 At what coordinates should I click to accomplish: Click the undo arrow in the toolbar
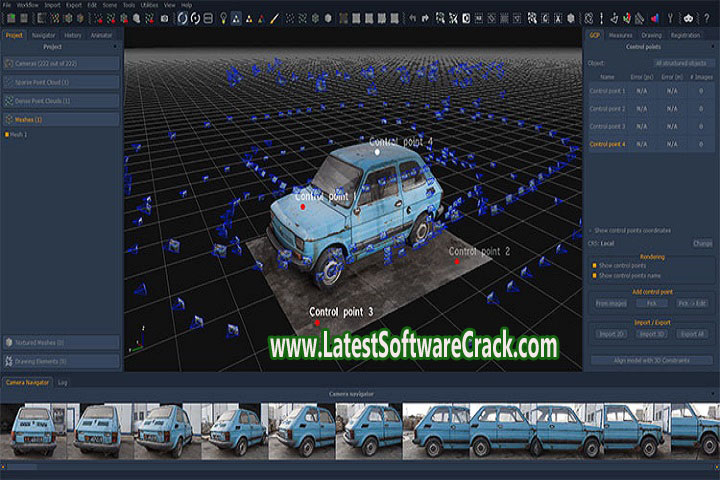(411, 18)
